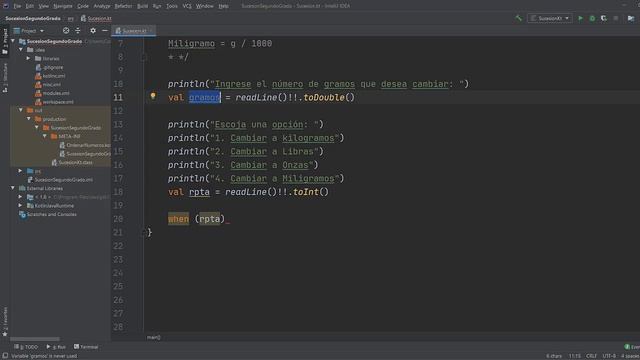This screenshot has height=360, width=640.
Task: Open the Project view dropdown
Action: (29, 31)
